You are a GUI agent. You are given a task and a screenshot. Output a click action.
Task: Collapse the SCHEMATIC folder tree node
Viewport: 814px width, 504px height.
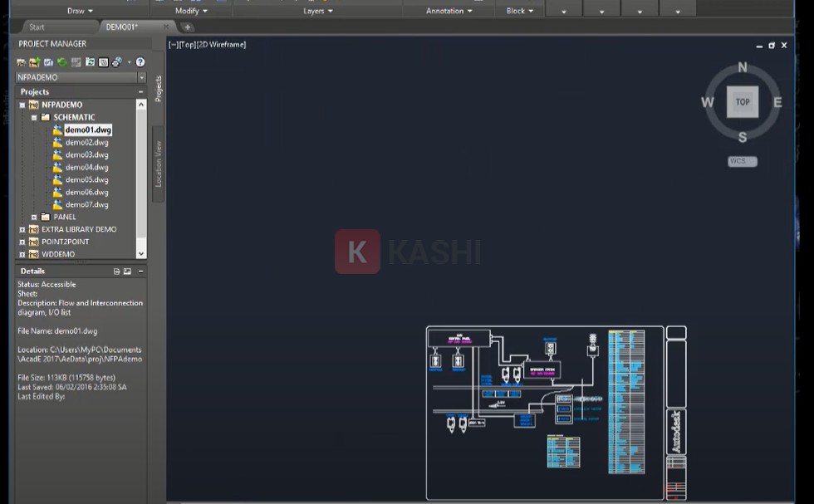(34, 118)
